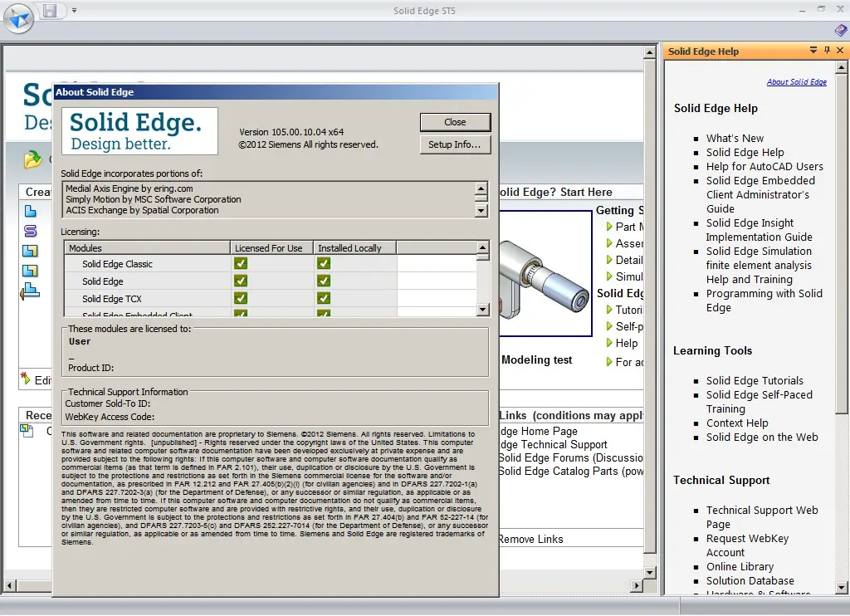Click the Technical Support link on the start page

tap(554, 445)
